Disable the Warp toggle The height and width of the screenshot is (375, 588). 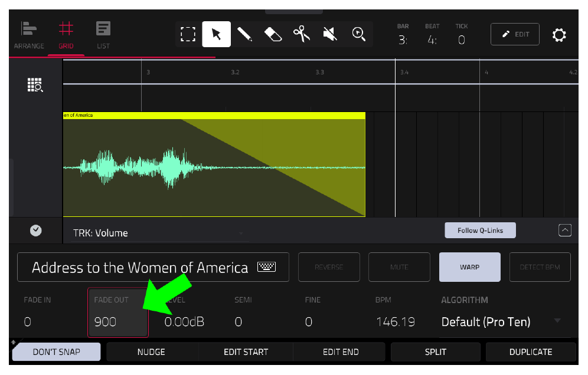tap(469, 267)
